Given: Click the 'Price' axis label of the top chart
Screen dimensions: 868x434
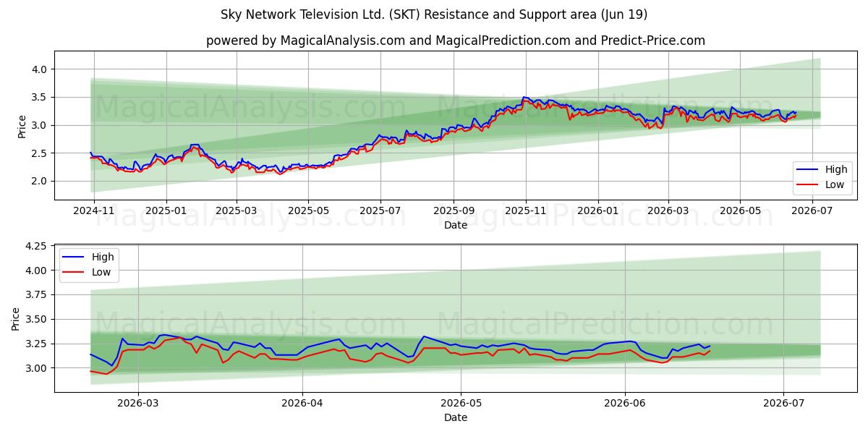Looking at the screenshot, I should click(22, 126).
